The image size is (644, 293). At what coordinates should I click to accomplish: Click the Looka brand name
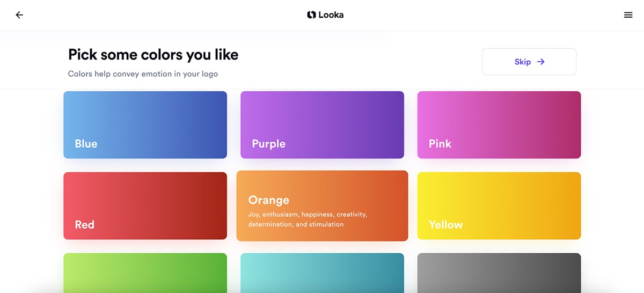[331, 15]
